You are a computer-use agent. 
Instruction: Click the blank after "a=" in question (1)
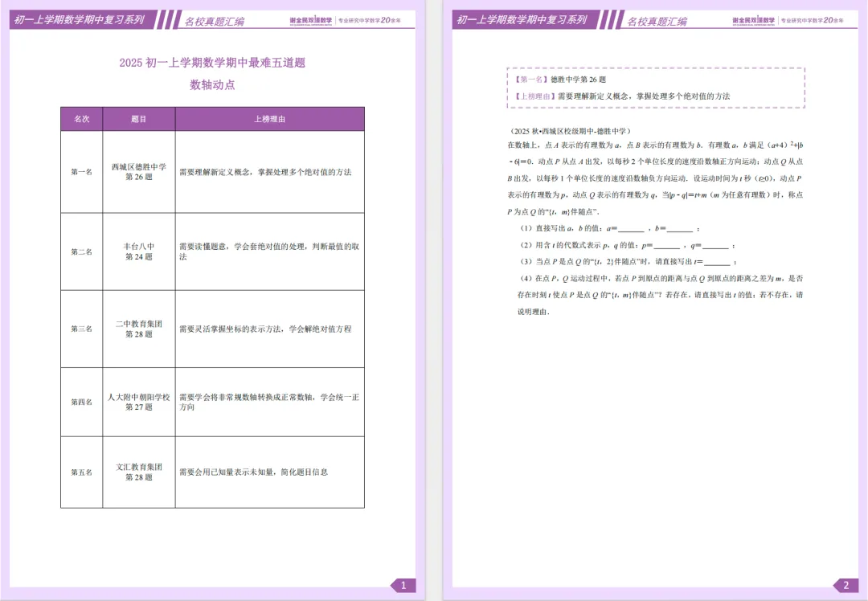[631, 229]
